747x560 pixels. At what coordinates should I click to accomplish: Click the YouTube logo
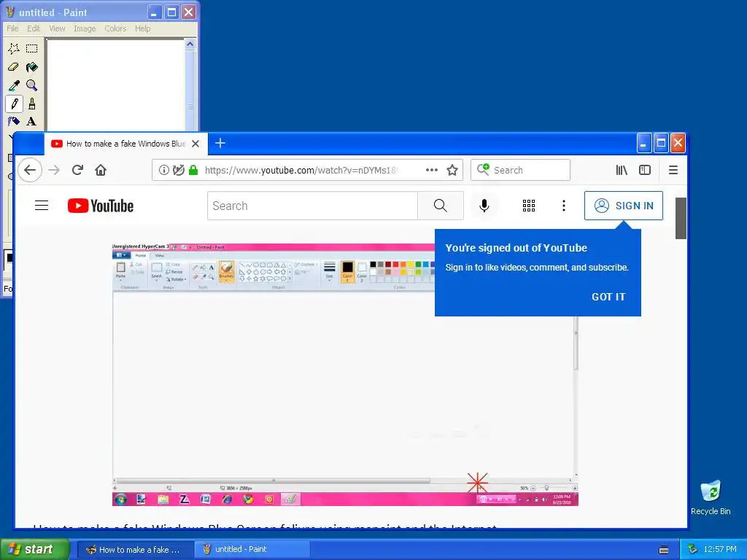click(x=101, y=206)
